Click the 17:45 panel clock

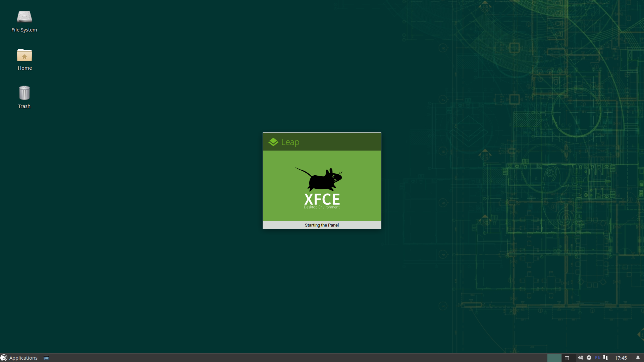point(621,358)
